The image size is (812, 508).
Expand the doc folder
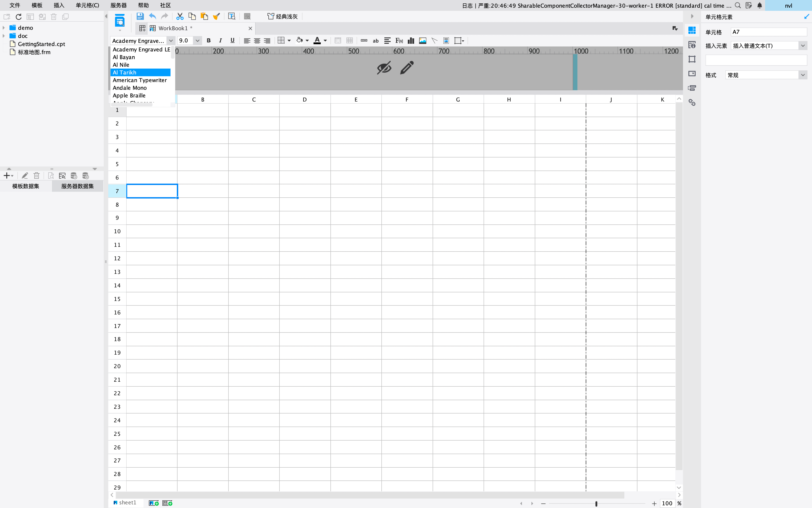point(4,36)
